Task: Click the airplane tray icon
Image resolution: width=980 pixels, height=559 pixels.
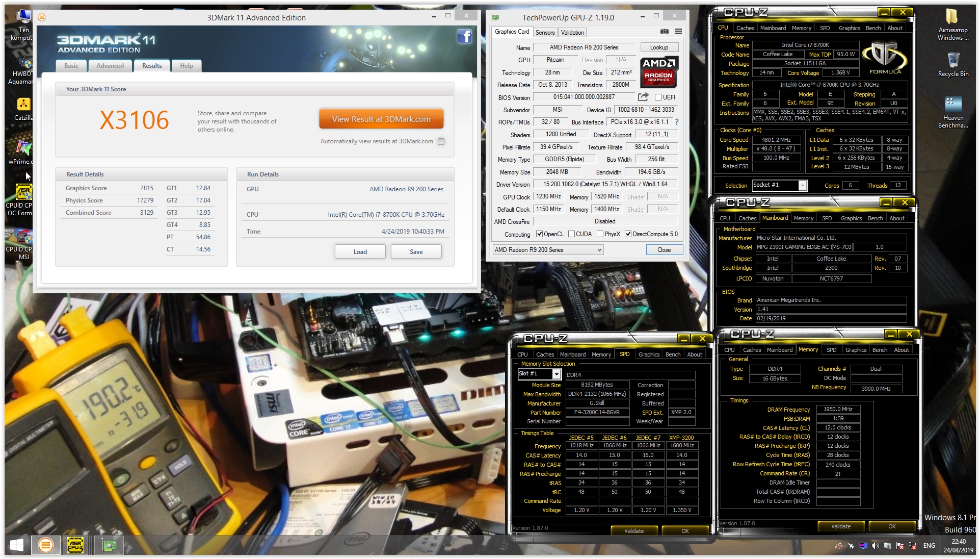Action: 851,546
